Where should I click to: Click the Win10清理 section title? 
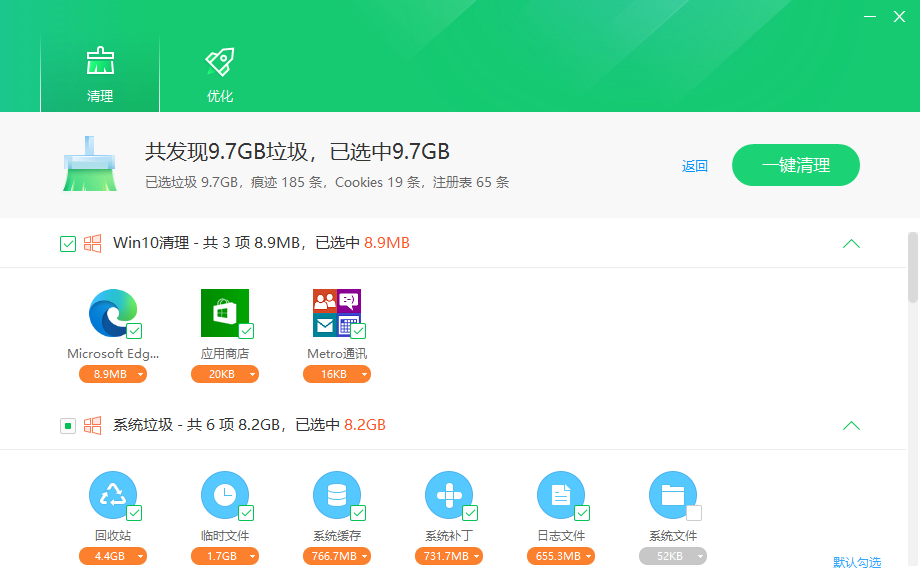[261, 243]
